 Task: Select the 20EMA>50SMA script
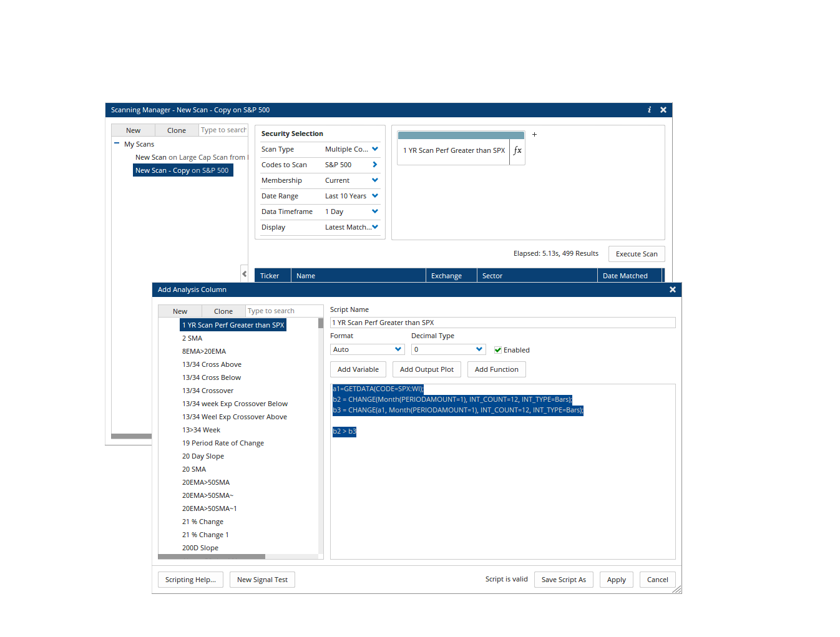click(x=206, y=482)
